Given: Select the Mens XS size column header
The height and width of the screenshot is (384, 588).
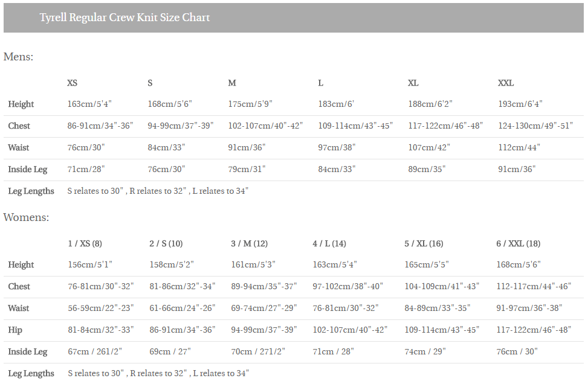Looking at the screenshot, I should tap(72, 83).
